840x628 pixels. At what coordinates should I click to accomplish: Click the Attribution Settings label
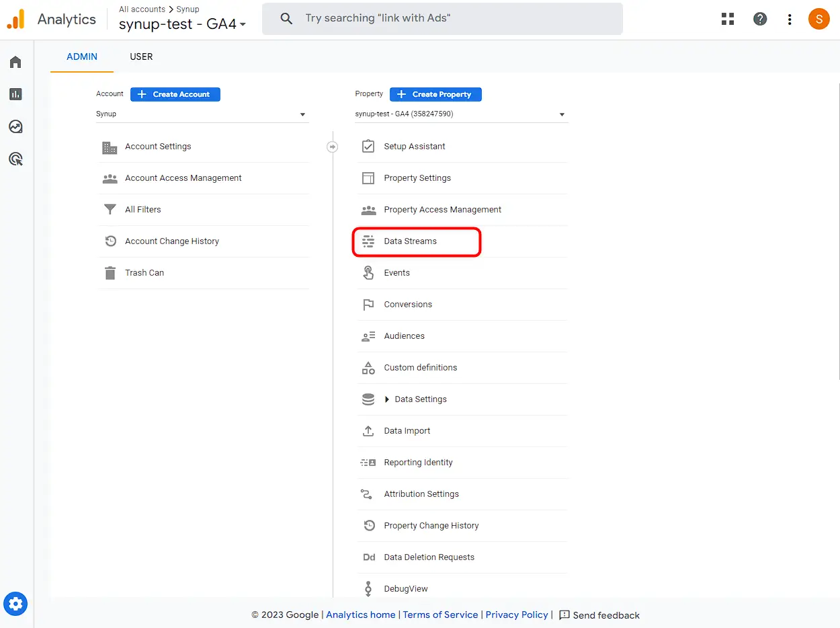point(421,494)
